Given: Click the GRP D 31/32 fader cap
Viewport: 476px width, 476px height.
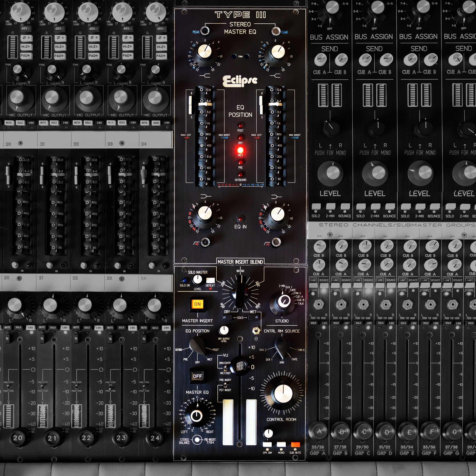Looking at the screenshot, I should 386,432.
